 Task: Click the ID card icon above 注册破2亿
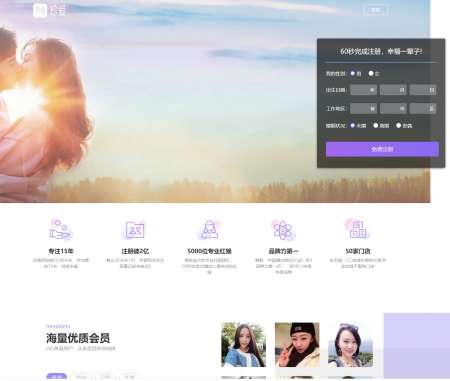click(x=135, y=230)
